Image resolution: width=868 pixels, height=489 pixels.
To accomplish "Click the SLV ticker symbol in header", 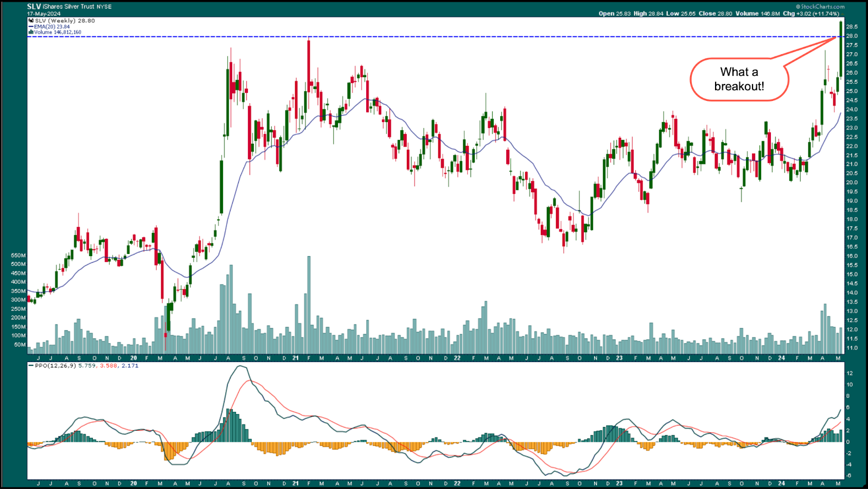I will (34, 7).
